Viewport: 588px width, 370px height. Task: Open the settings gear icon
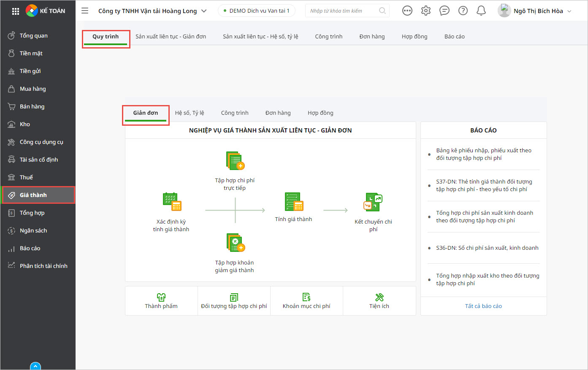click(426, 11)
